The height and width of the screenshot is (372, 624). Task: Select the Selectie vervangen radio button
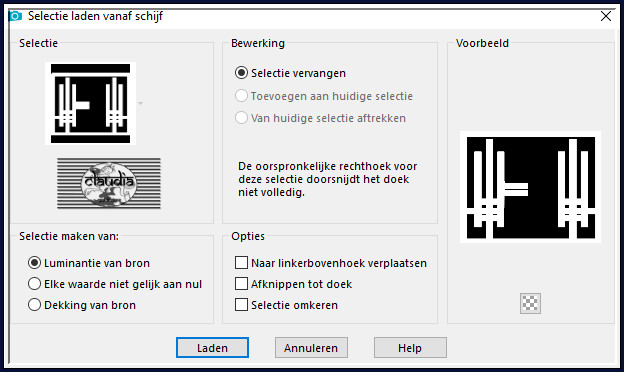click(x=241, y=73)
